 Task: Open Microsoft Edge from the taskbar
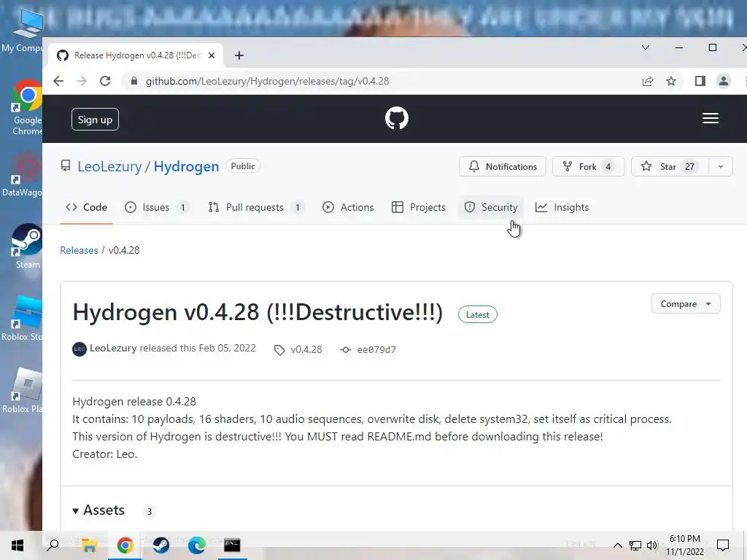[x=197, y=545]
